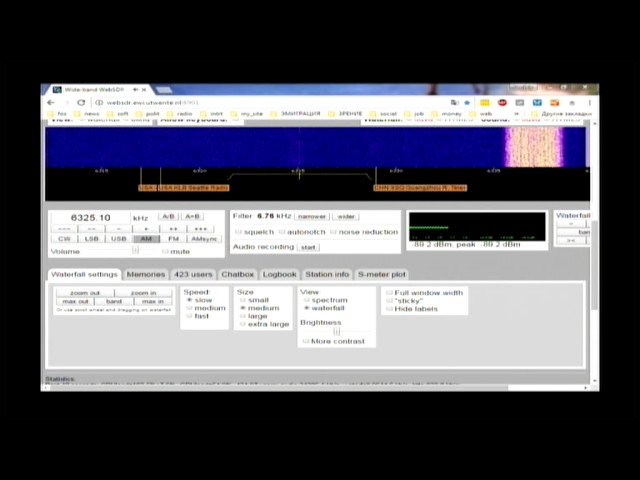Open the Logbook tab
The width and height of the screenshot is (640, 480).
[x=280, y=275]
